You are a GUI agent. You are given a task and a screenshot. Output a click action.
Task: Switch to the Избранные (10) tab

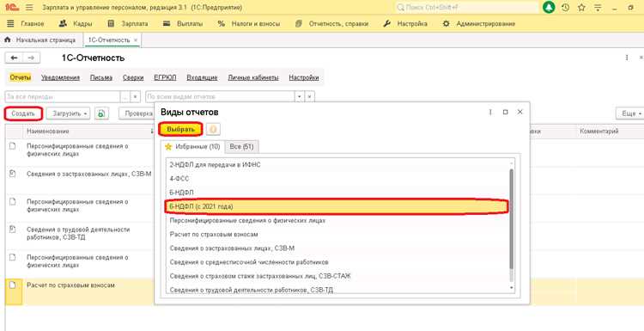(192, 147)
